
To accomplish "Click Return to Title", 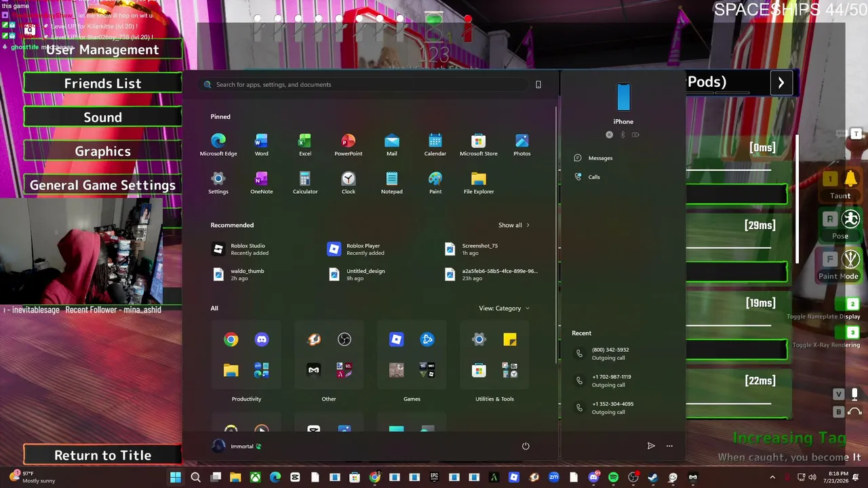I will tap(102, 455).
